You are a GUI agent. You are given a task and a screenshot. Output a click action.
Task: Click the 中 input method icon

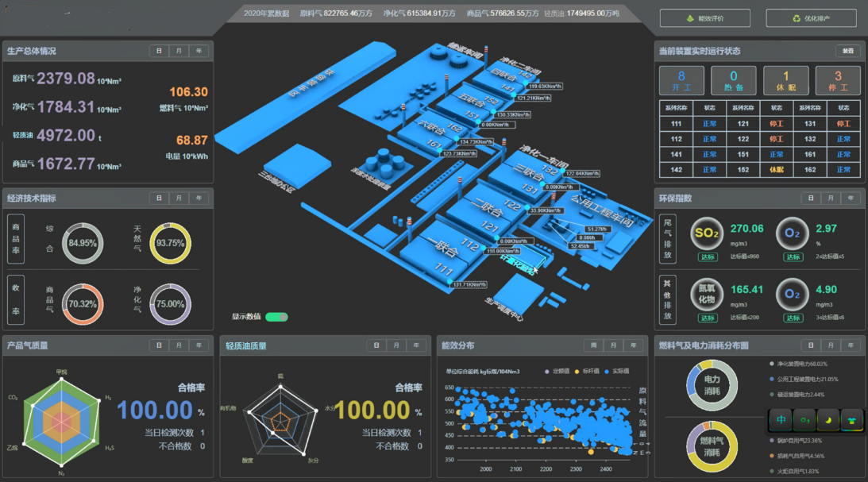(781, 418)
